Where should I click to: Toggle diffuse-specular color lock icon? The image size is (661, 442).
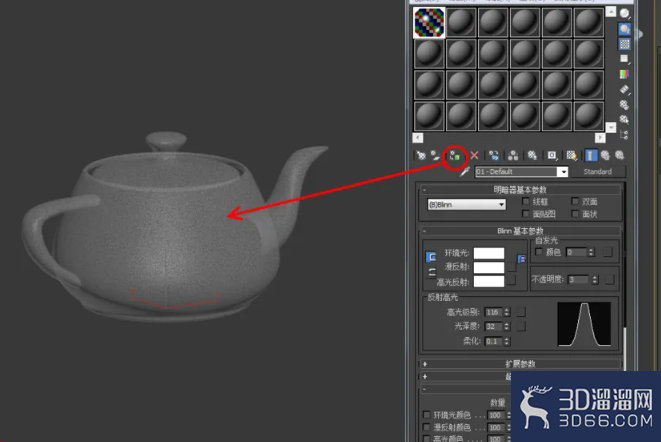[431, 272]
